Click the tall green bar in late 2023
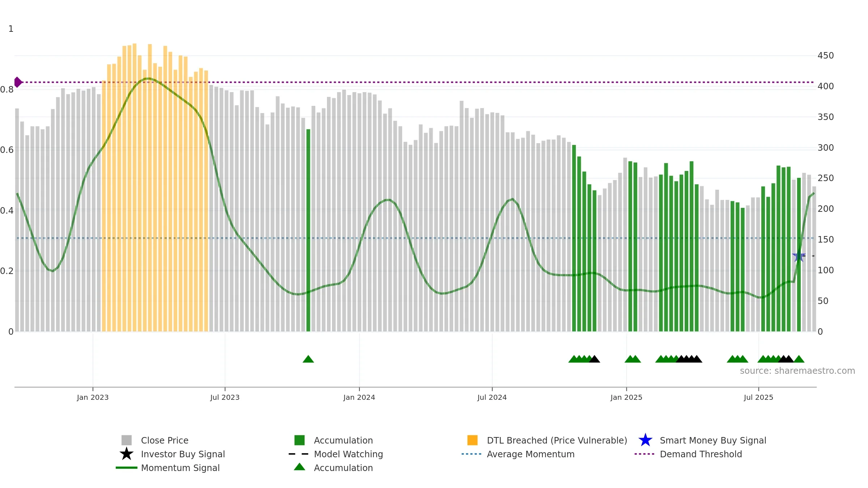 tap(308, 230)
